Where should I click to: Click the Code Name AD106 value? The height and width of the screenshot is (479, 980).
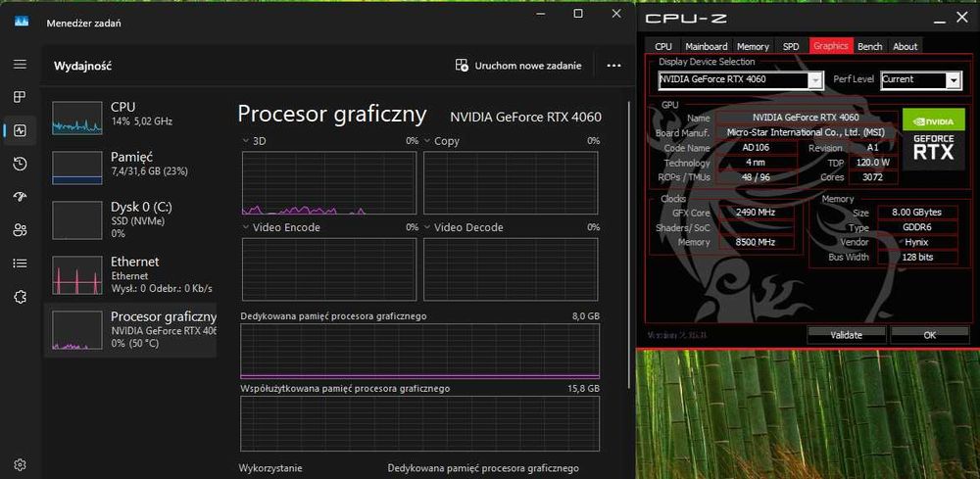coord(757,148)
